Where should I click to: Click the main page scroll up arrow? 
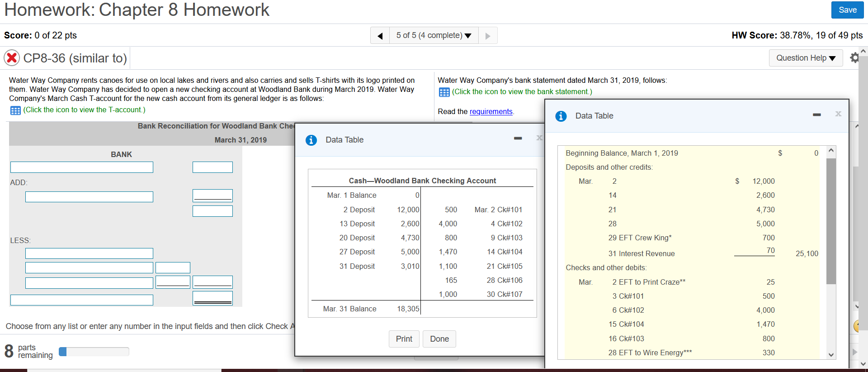tap(863, 51)
